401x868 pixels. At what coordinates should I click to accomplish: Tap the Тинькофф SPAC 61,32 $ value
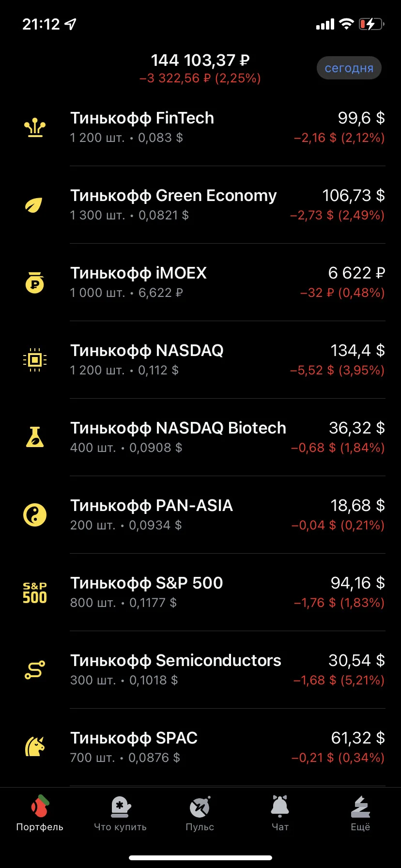point(358,738)
